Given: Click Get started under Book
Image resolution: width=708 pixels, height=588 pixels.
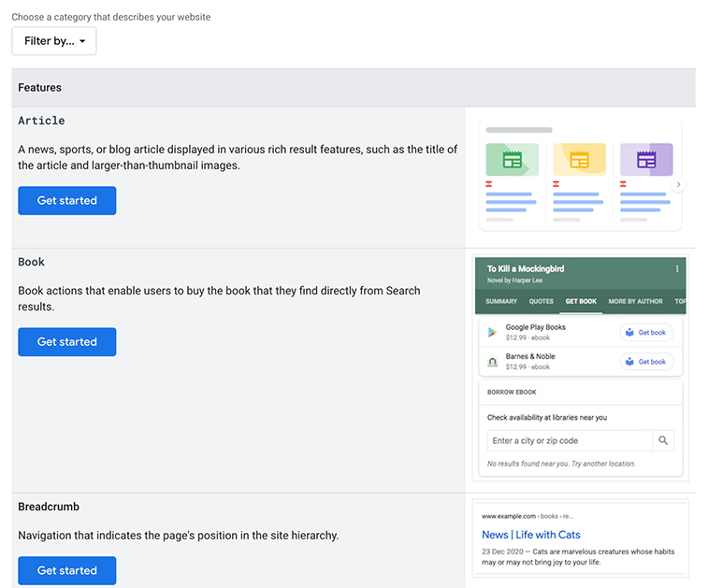Looking at the screenshot, I should tap(67, 342).
